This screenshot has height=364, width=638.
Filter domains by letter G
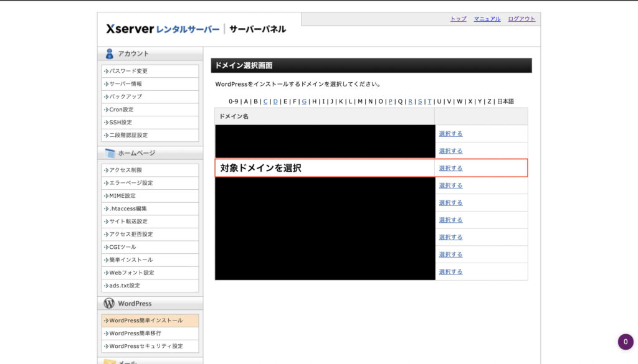(304, 101)
